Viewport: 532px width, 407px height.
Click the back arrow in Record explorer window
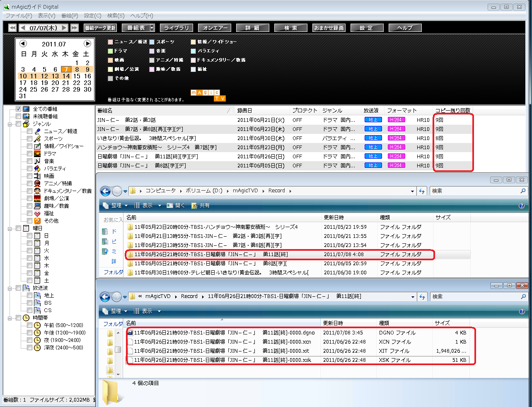click(x=105, y=191)
